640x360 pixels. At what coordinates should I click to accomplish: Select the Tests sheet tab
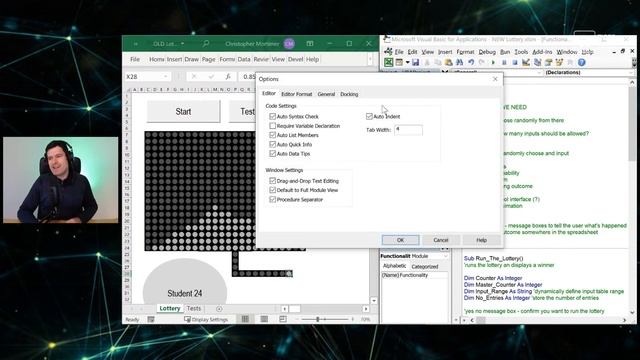tap(194, 309)
